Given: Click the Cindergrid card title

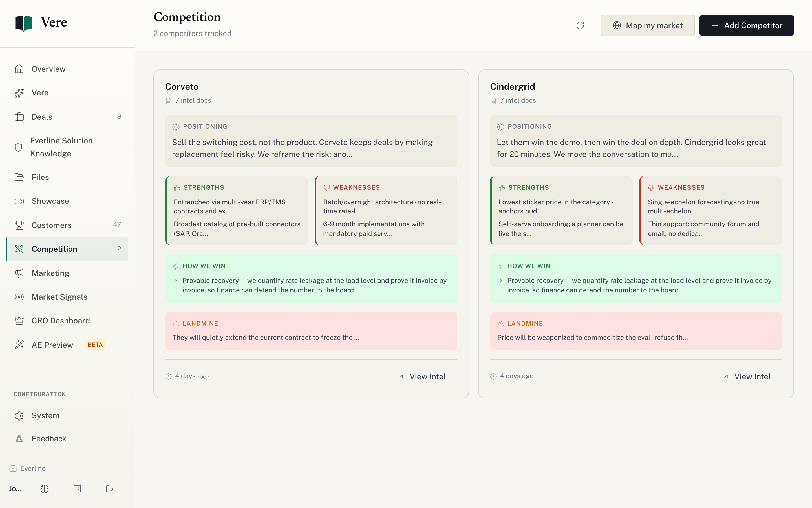Looking at the screenshot, I should coord(512,87).
